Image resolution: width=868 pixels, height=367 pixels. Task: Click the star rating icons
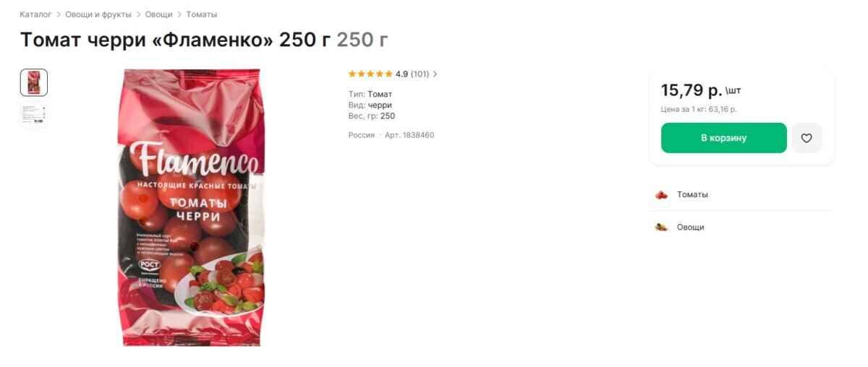(370, 74)
